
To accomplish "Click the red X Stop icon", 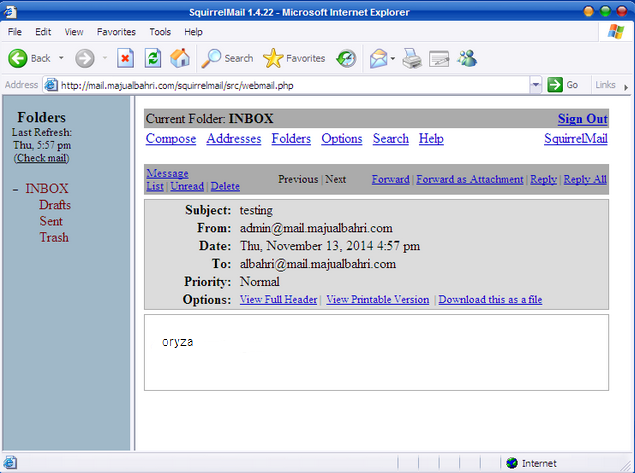I will pos(126,59).
